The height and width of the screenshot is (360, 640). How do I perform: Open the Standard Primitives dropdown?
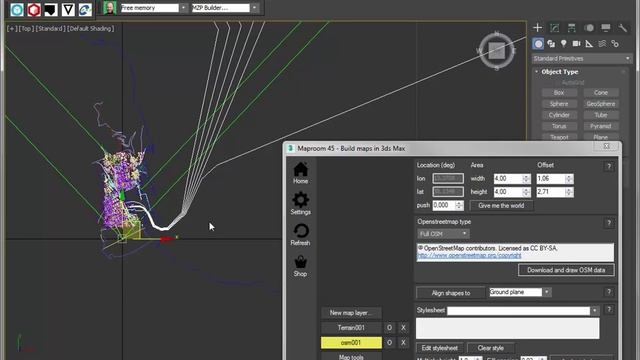tap(582, 59)
